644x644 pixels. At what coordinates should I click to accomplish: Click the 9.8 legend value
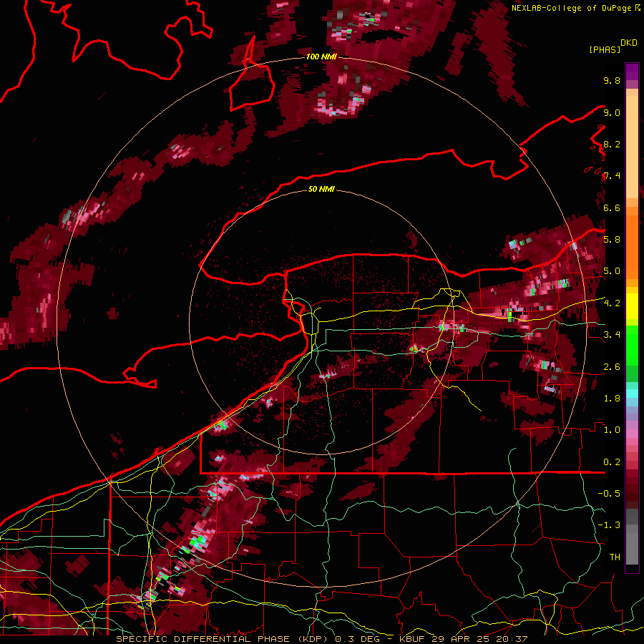(x=612, y=80)
